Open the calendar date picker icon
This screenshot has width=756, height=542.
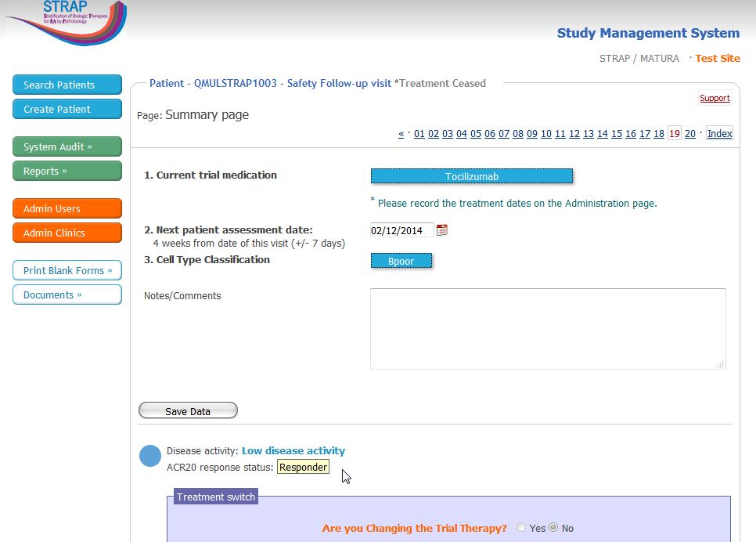[x=442, y=230]
